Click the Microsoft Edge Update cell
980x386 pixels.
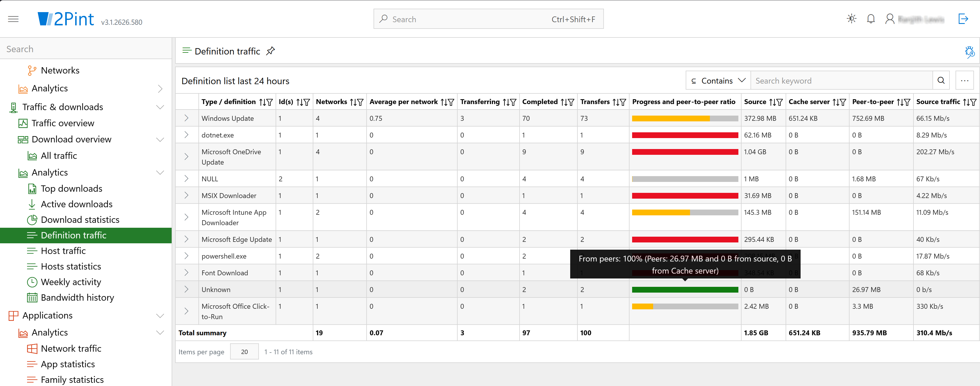[x=237, y=240]
